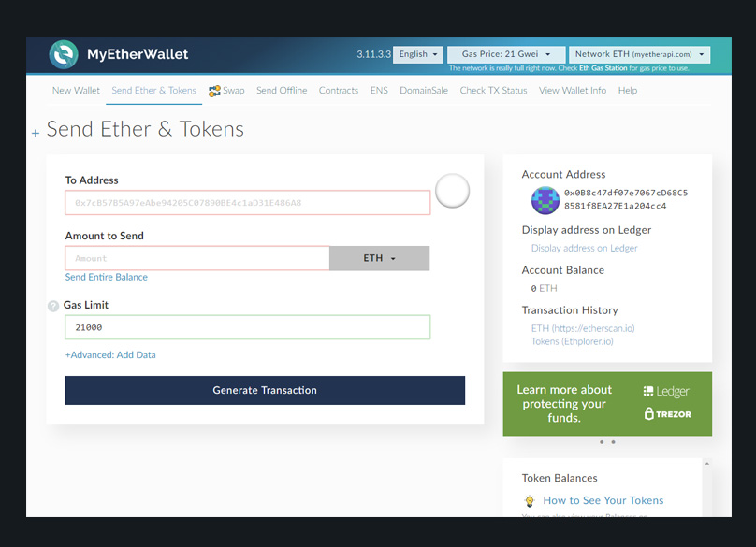Click the Swap tab icon
The image size is (756, 547).
click(x=214, y=91)
